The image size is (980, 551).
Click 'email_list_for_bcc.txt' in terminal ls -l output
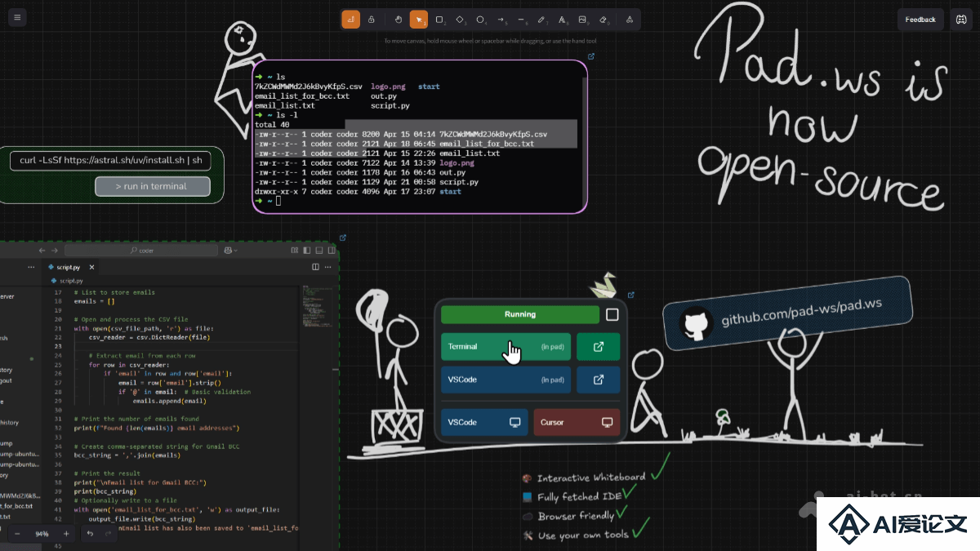(487, 144)
